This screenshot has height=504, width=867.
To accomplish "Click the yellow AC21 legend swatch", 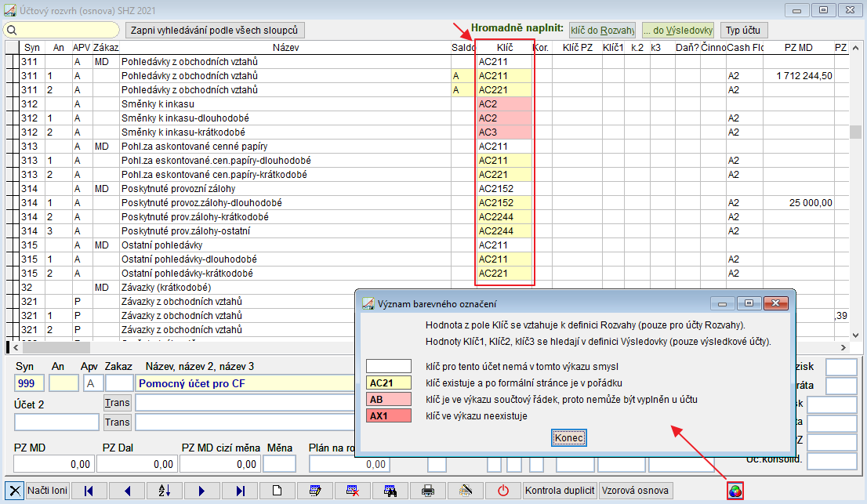I will [x=389, y=383].
